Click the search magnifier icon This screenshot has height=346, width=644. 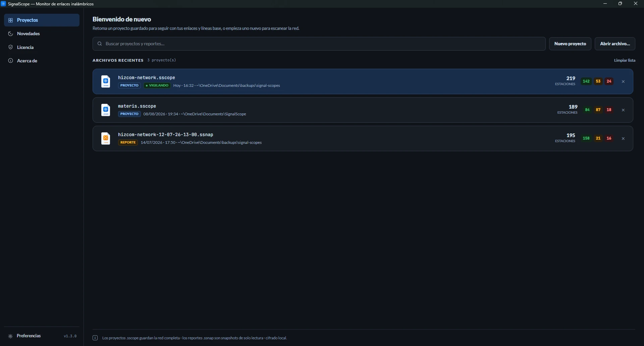(x=100, y=44)
